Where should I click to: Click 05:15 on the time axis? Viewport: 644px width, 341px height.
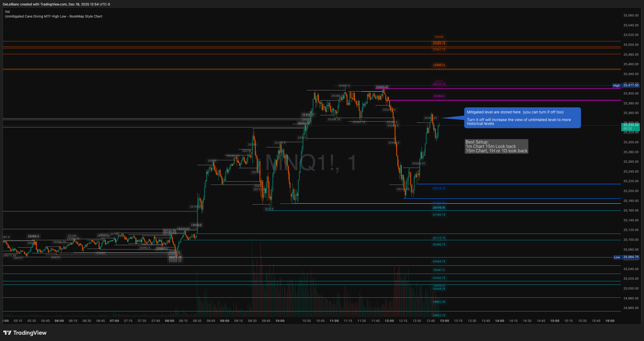(18, 321)
